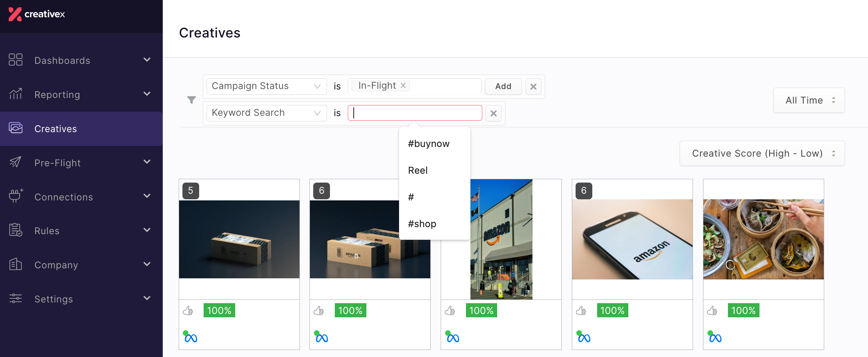Expand the Company menu chevron
The width and height of the screenshot is (868, 357).
point(147,264)
